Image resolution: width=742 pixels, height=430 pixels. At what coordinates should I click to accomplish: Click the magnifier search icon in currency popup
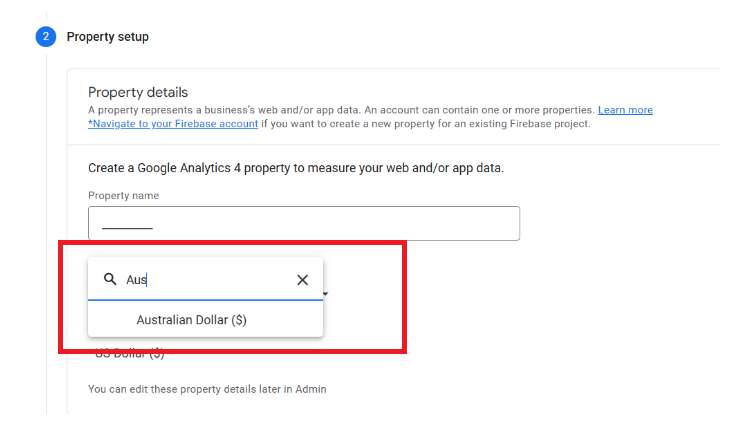pos(110,279)
